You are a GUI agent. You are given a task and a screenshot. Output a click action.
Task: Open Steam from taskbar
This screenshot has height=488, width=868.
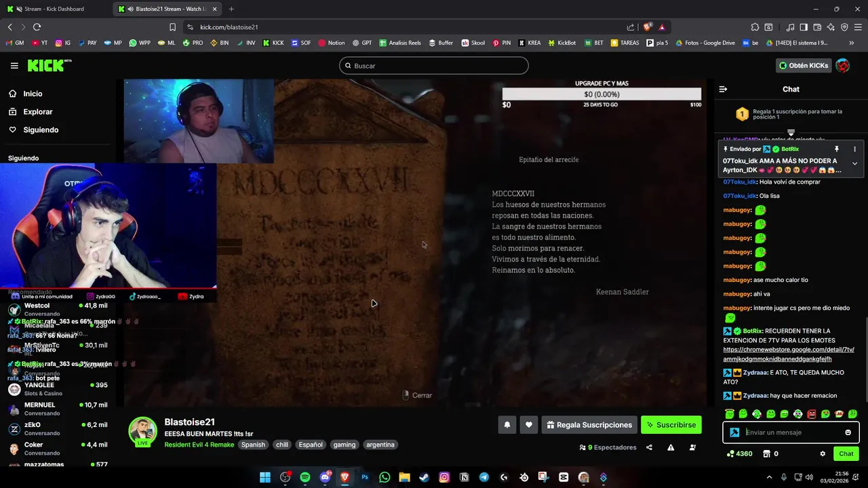(x=425, y=477)
